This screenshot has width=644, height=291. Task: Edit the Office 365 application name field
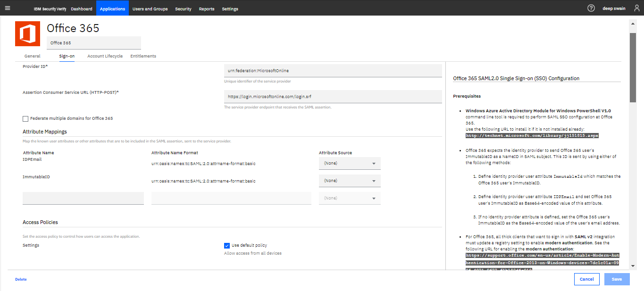click(94, 42)
